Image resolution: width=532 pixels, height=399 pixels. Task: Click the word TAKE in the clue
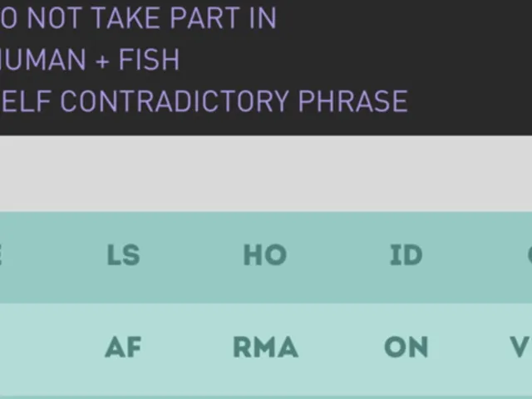(x=126, y=17)
